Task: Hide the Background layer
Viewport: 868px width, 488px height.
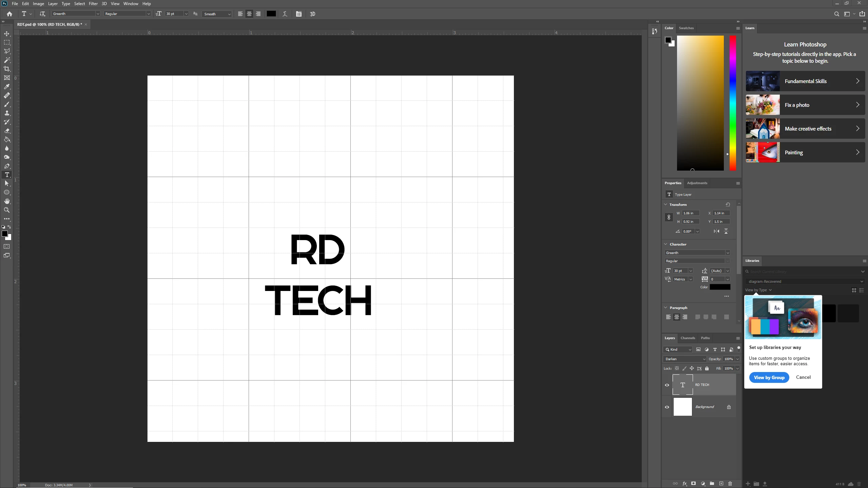Action: pyautogui.click(x=667, y=407)
